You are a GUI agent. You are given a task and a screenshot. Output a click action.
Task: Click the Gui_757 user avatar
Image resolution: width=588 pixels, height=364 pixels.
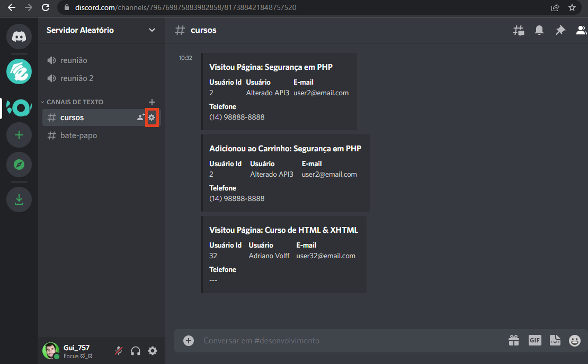[x=51, y=351]
